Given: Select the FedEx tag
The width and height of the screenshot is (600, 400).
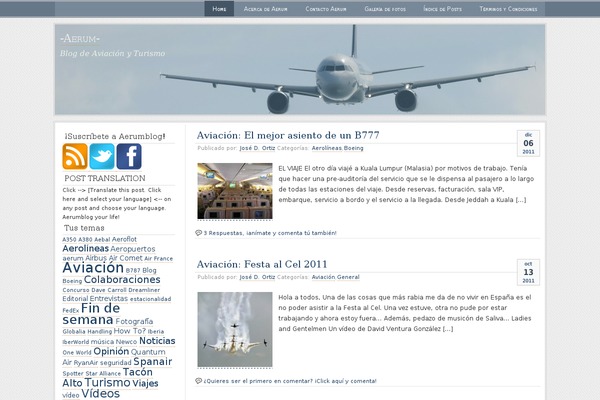Looking at the screenshot, I should point(71,310).
